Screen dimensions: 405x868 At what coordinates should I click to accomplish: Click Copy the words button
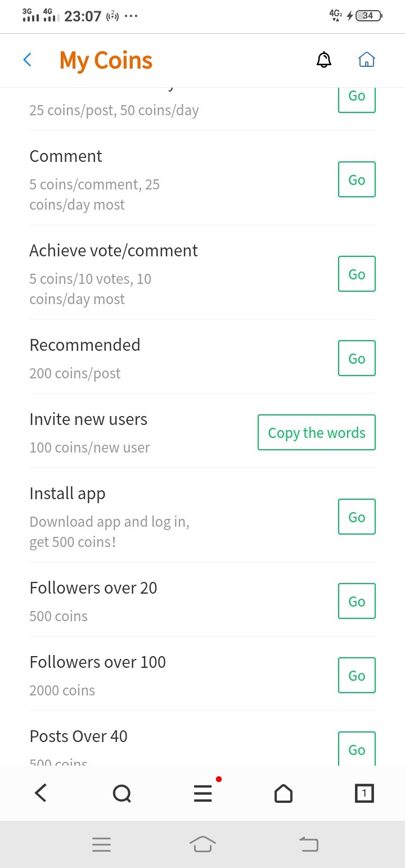tap(317, 433)
